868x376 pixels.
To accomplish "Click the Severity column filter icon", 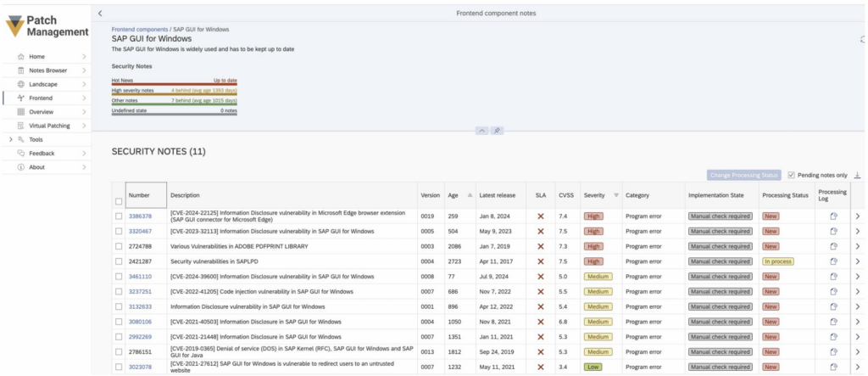I will 616,195.
